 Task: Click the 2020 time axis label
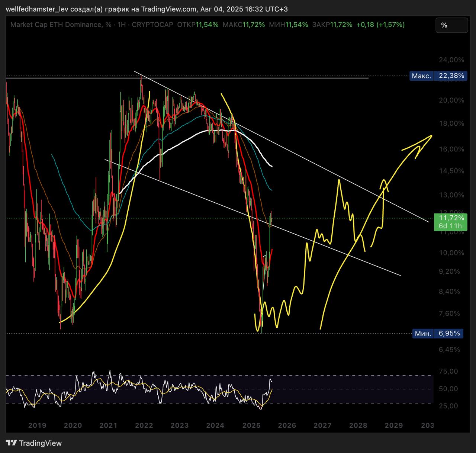click(73, 425)
